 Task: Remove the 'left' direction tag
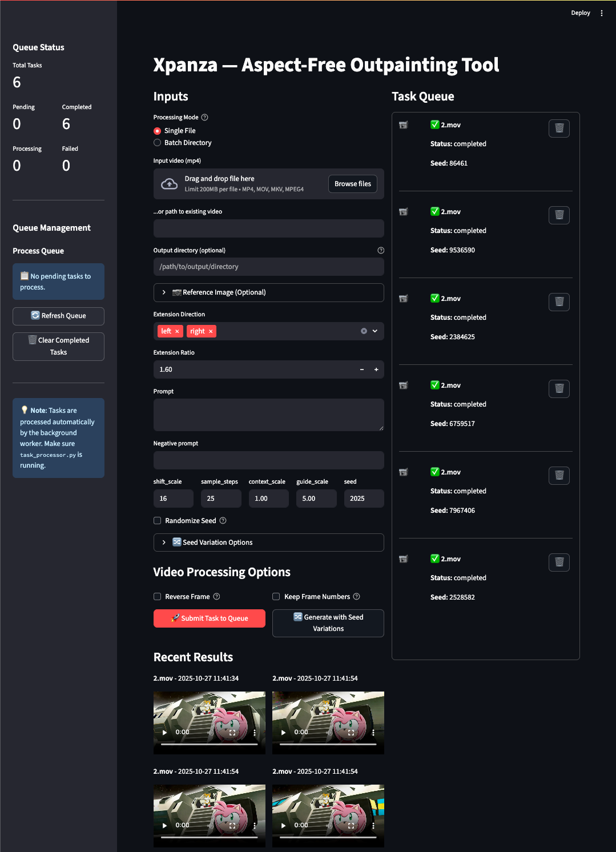tap(177, 331)
